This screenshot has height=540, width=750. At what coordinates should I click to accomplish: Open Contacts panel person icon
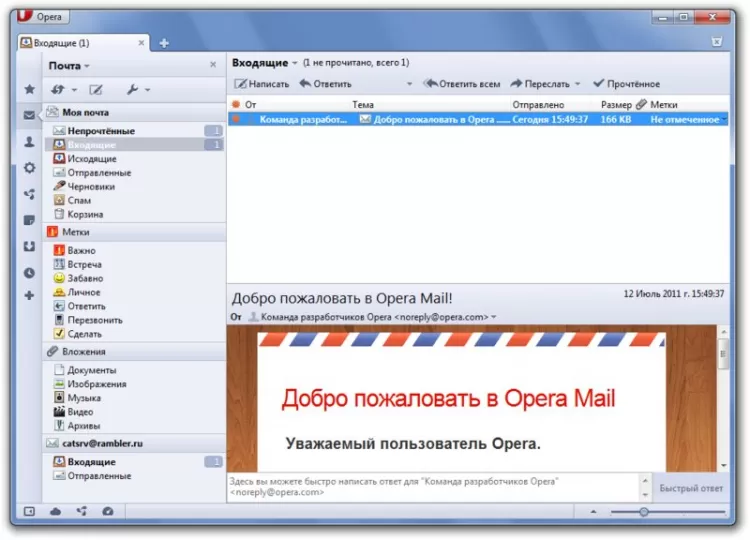30,142
